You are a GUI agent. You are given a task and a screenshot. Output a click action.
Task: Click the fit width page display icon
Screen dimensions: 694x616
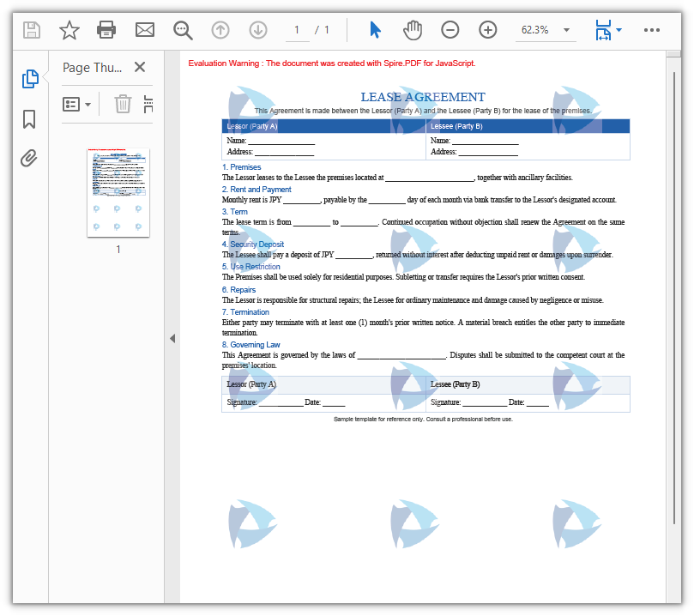pos(603,30)
